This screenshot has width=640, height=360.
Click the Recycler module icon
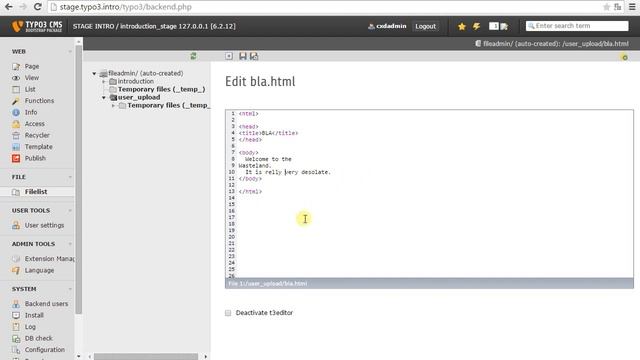point(16,135)
